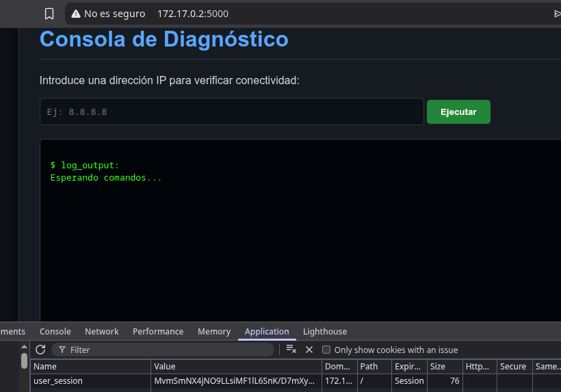Click the URL 172.17.0.2:5000 in address bar
The image size is (561, 392).
point(193,14)
